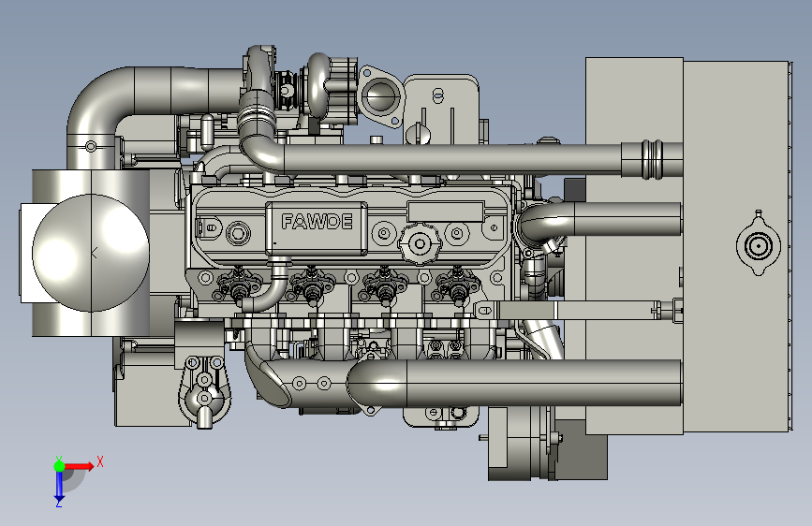Click the green Y axis dot of the triad
Viewport: 812px width, 526px height.
pos(59,466)
